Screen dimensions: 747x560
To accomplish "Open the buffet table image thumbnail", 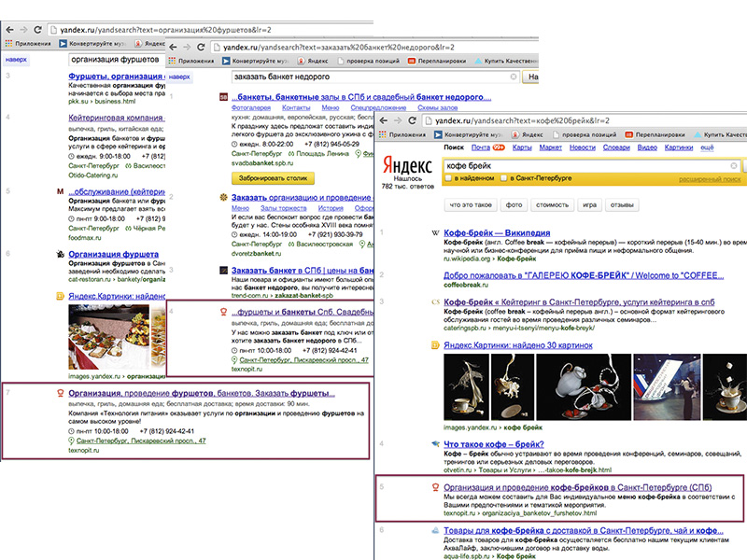I will pos(108,337).
